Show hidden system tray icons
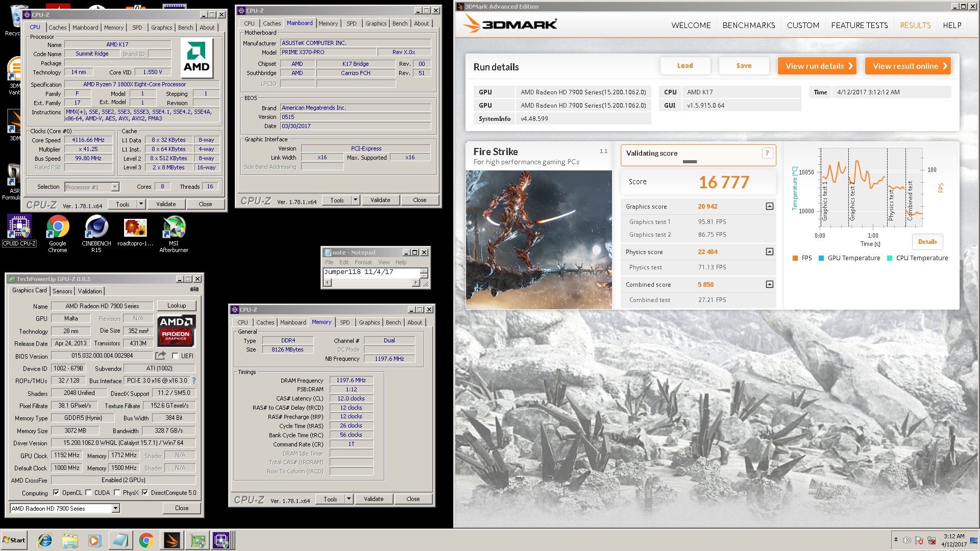980x551 pixels. (896, 540)
